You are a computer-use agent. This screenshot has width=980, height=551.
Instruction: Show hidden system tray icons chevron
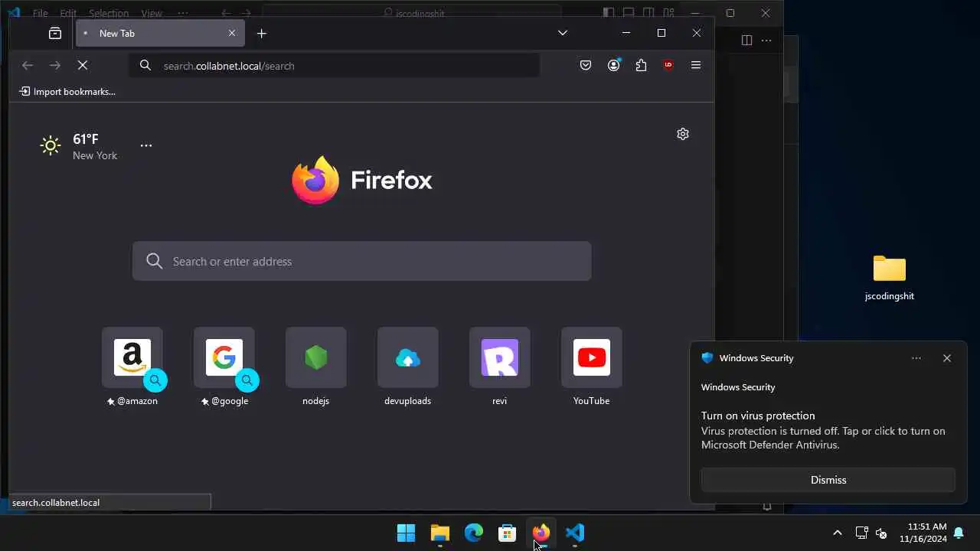click(838, 533)
